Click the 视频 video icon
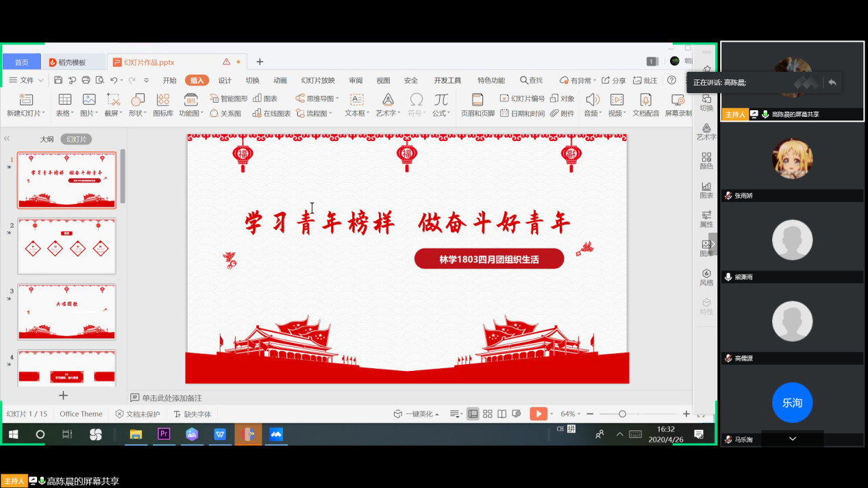Screen dimensions: 868x488 [x=617, y=100]
